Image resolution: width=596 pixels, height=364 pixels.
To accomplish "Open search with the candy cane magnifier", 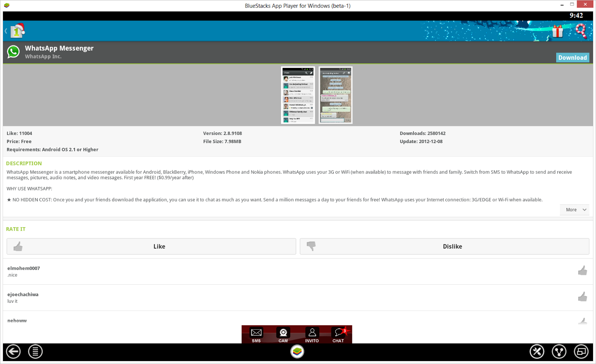I will click(x=581, y=31).
